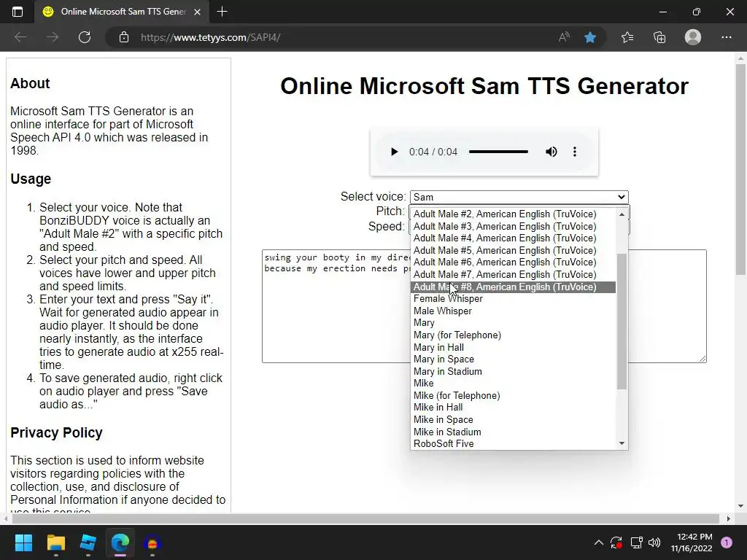Open Collections panel

tap(659, 37)
